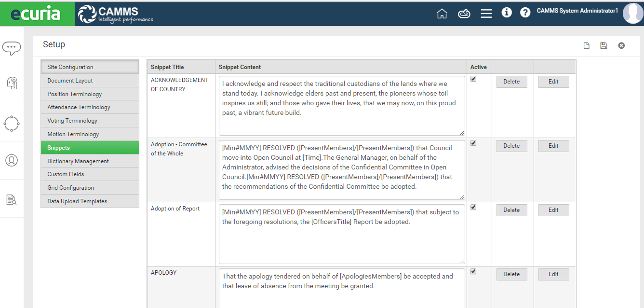Delete the Adoption of Report snippet
Screen dimensions: 644x308
[511, 210]
